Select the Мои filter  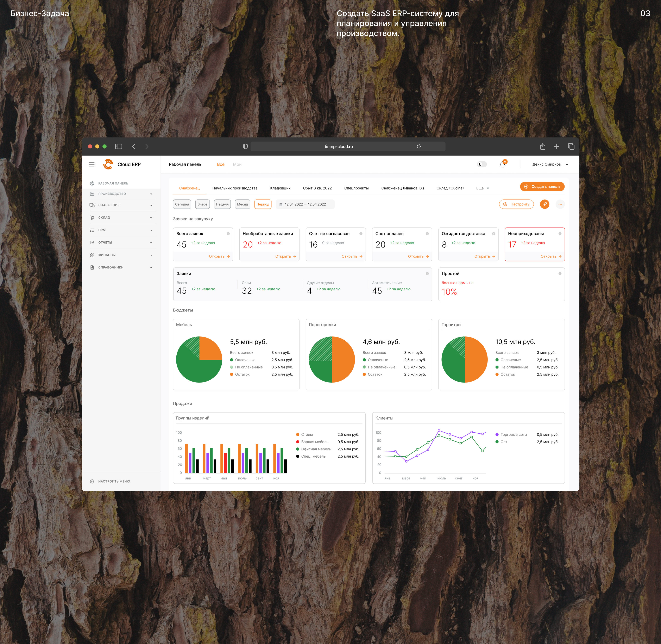click(237, 164)
